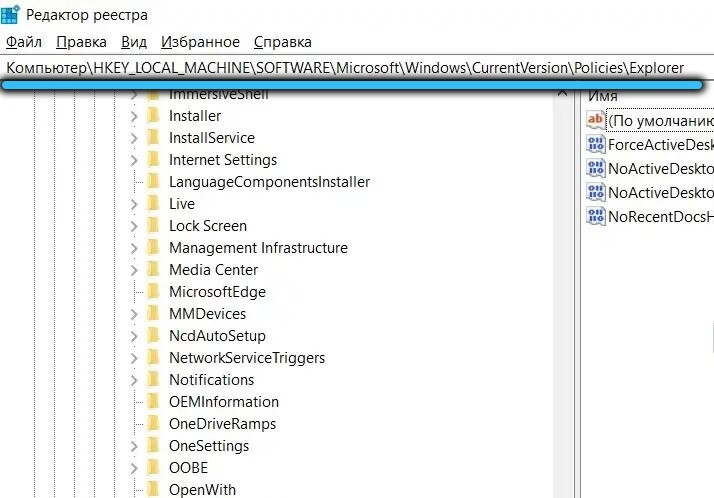The width and height of the screenshot is (714, 498).
Task: Expand the NetworkServiceTriggers key
Action: tap(134, 358)
